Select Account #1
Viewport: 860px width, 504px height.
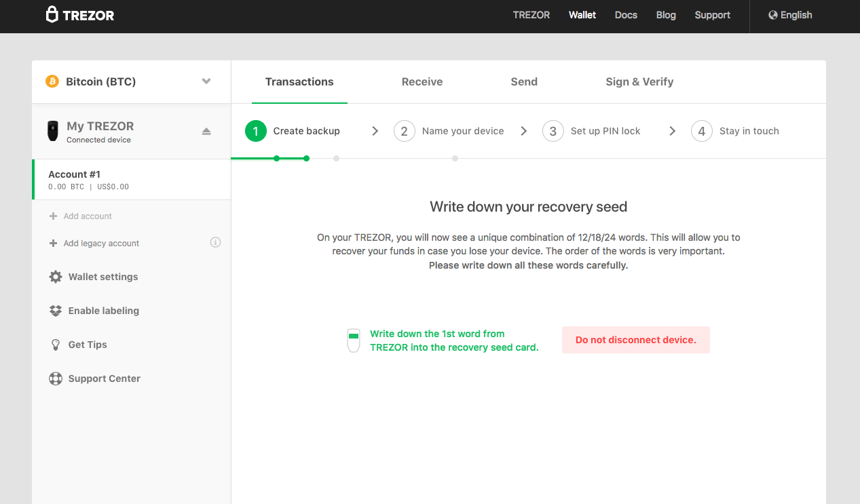point(132,180)
